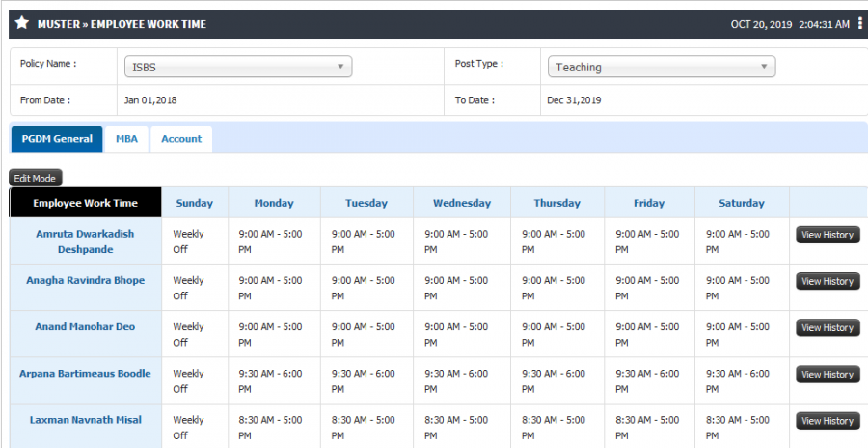Open employee Amruta Dwarkadish Deshpande
The width and height of the screenshot is (868, 448).
click(x=85, y=241)
